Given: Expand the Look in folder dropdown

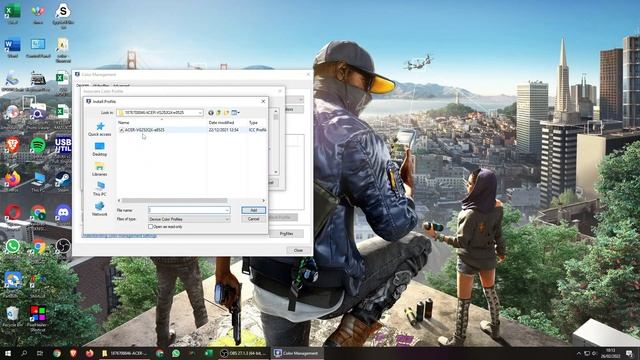Looking at the screenshot, I should pos(200,113).
